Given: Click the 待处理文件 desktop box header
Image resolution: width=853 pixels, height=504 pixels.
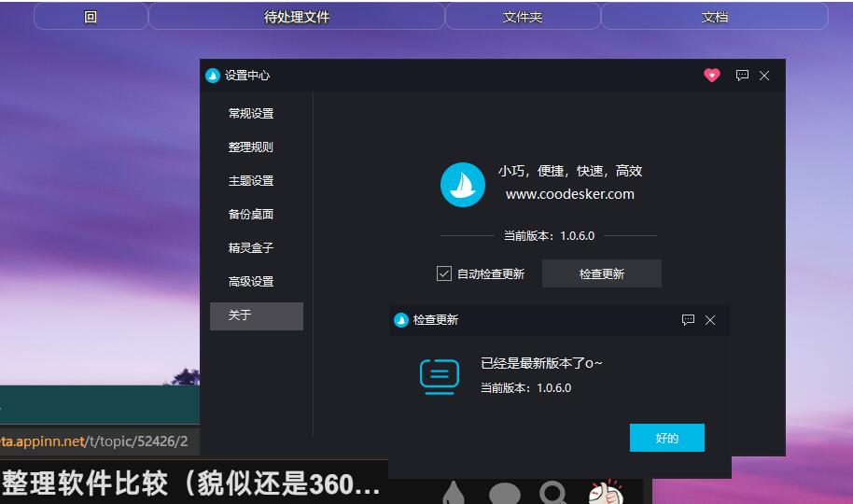Looking at the screenshot, I should (297, 17).
